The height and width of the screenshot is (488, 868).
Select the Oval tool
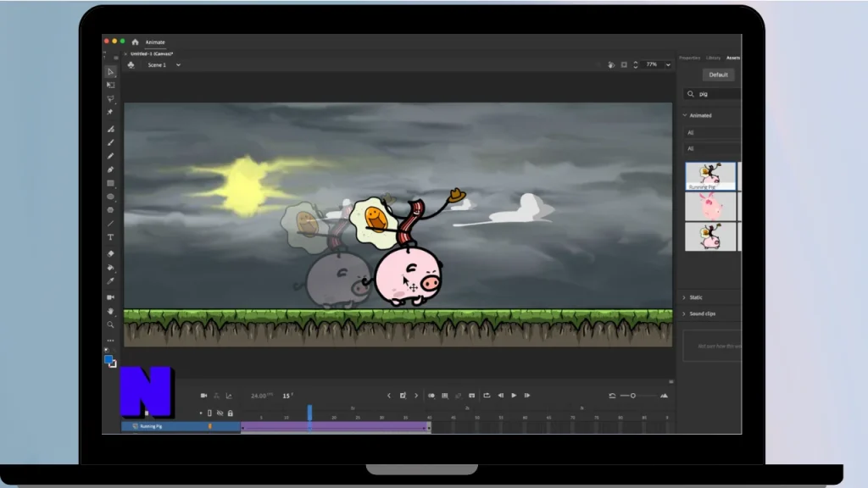click(x=111, y=197)
